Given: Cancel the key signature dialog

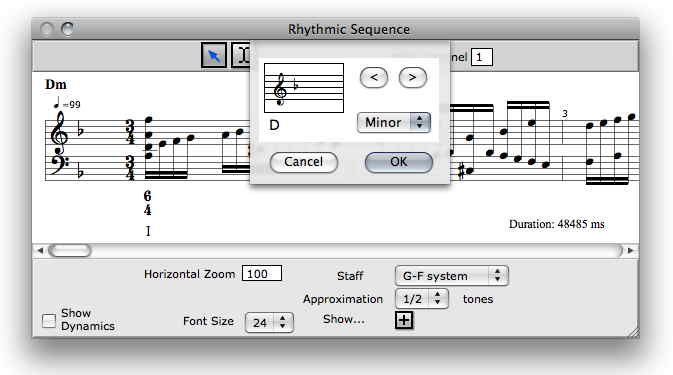Looking at the screenshot, I should [x=304, y=162].
